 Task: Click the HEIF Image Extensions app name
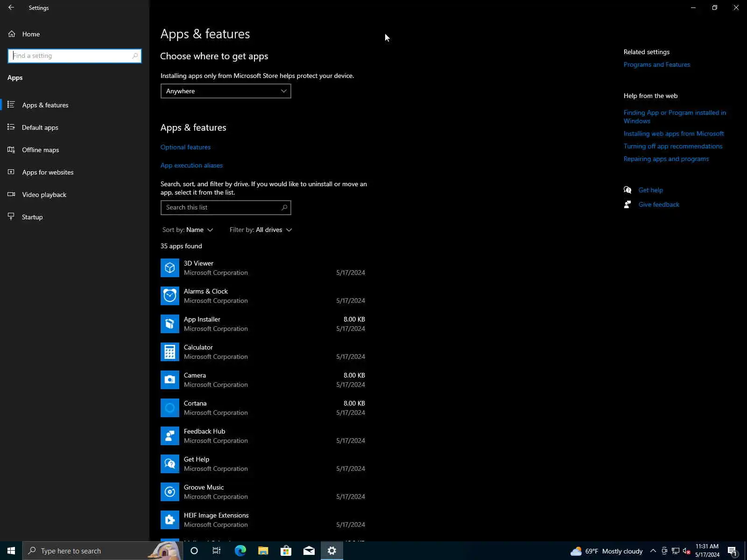coord(216,515)
